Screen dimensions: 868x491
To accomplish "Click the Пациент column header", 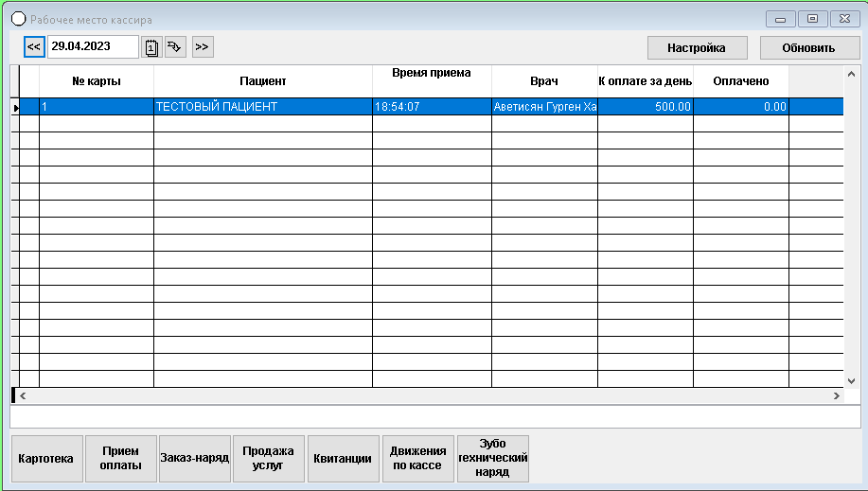I will pos(262,81).
